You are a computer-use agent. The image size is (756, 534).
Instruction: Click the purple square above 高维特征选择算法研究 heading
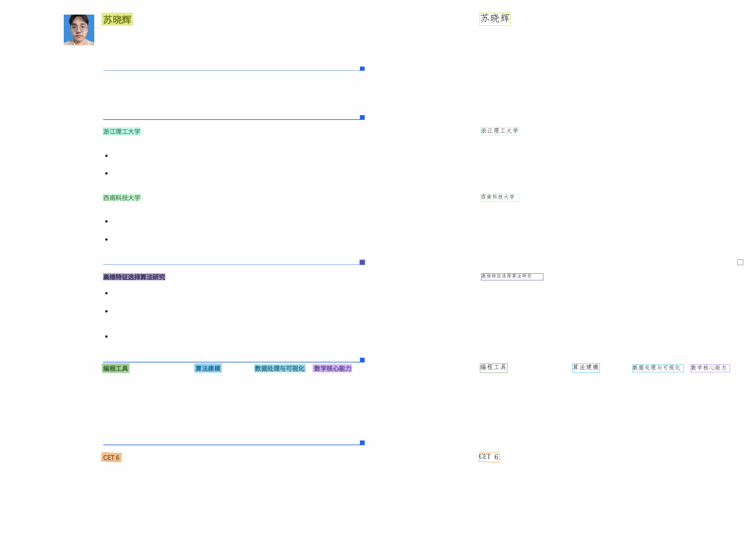coord(362,262)
